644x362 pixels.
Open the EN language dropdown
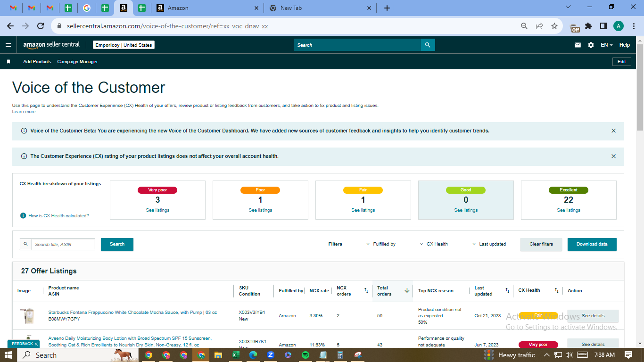point(607,45)
